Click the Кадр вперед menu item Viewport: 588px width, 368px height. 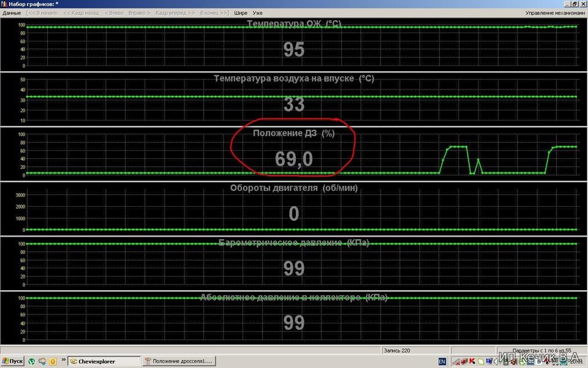point(175,13)
